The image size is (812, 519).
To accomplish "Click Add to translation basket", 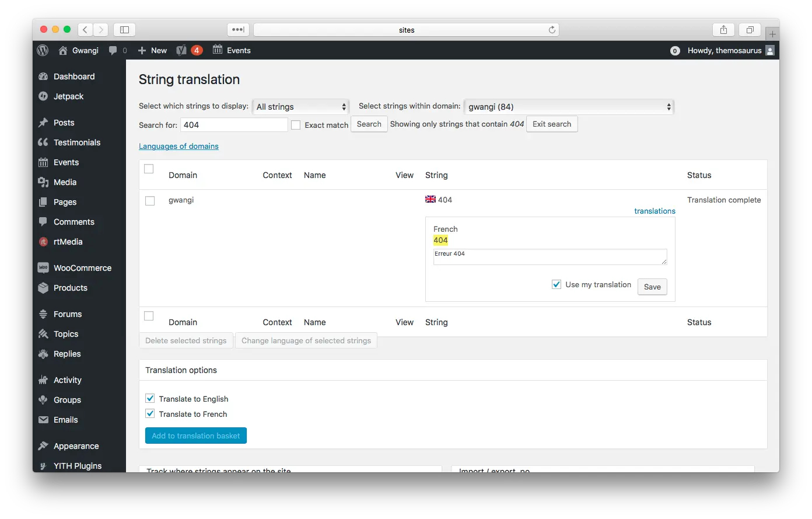I will tap(196, 436).
